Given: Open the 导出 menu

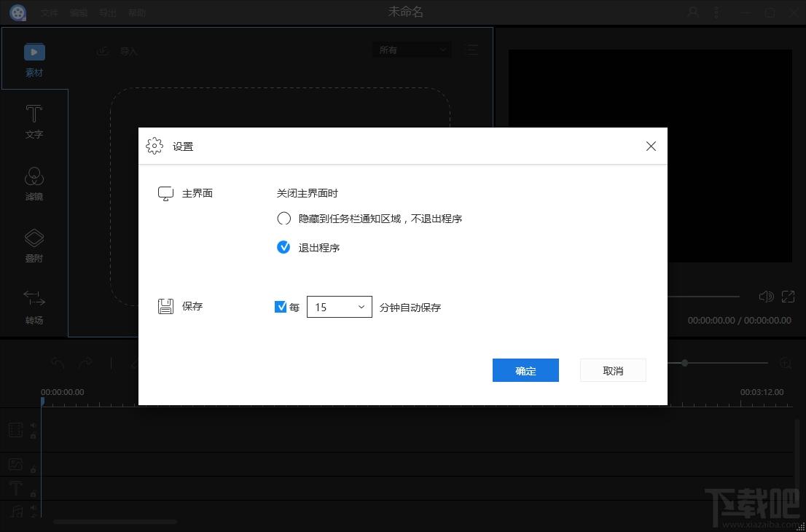Looking at the screenshot, I should click(107, 13).
